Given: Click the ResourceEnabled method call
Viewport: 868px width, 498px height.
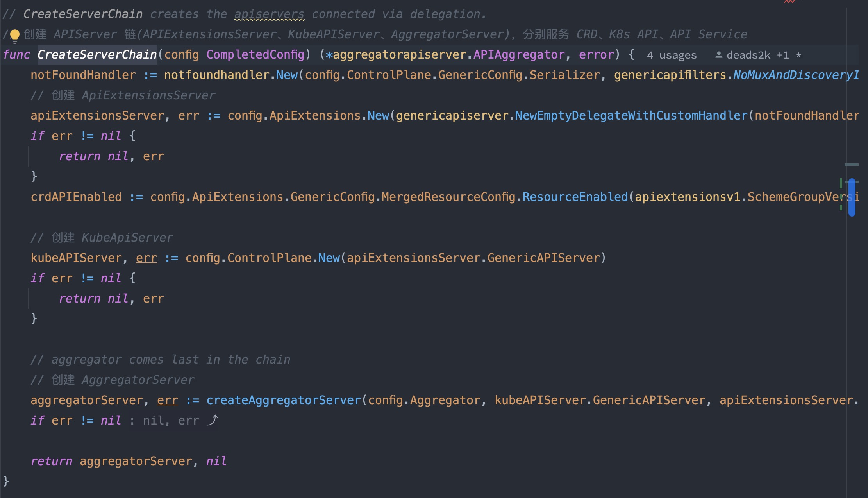Looking at the screenshot, I should tap(575, 197).
